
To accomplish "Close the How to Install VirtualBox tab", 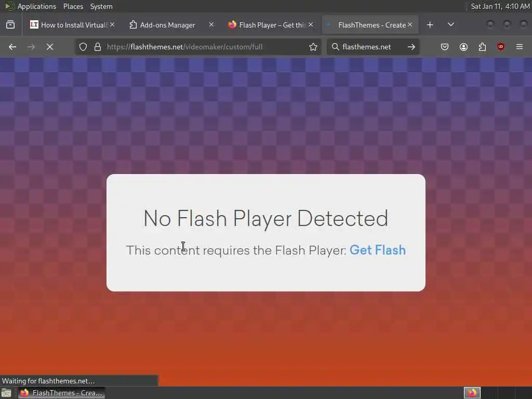I will (x=112, y=24).
